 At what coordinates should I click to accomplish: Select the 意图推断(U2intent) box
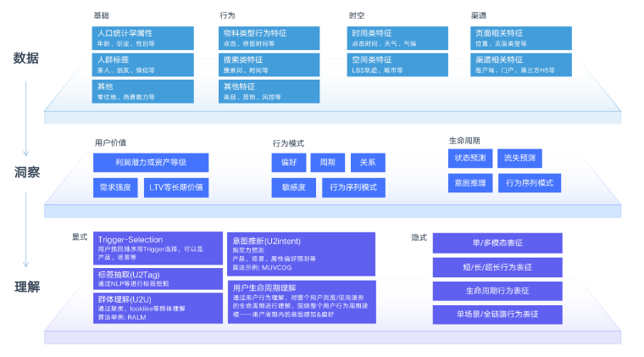[302, 254]
